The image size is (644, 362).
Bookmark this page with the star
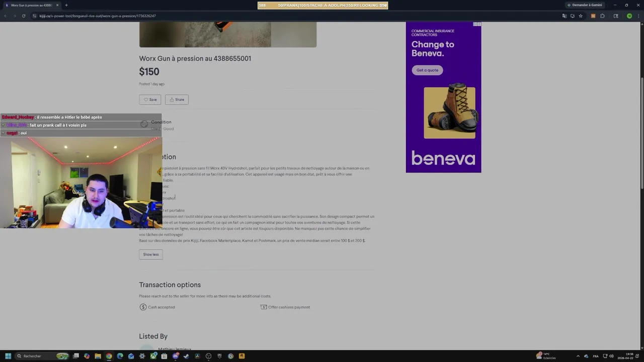tap(581, 16)
